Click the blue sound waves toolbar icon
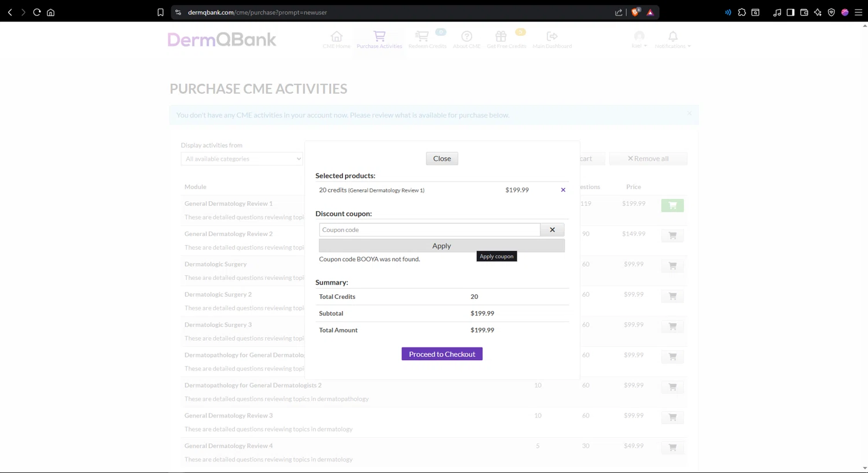 click(x=728, y=12)
